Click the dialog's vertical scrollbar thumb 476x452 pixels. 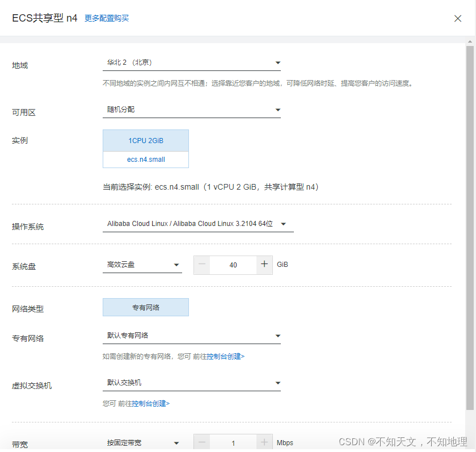tap(470, 228)
